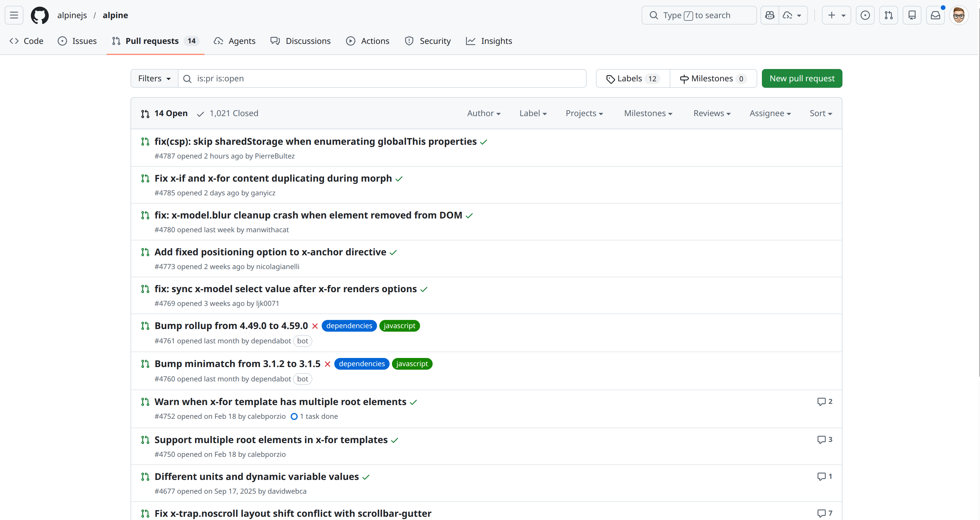The image size is (980, 520).
Task: Click the search magnifier in header
Action: pyautogui.click(x=654, y=15)
